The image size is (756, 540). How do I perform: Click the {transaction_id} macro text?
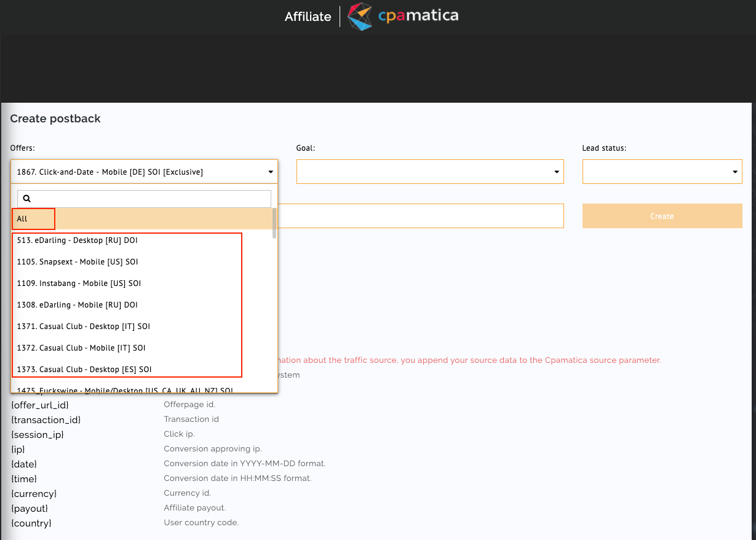pyautogui.click(x=46, y=420)
